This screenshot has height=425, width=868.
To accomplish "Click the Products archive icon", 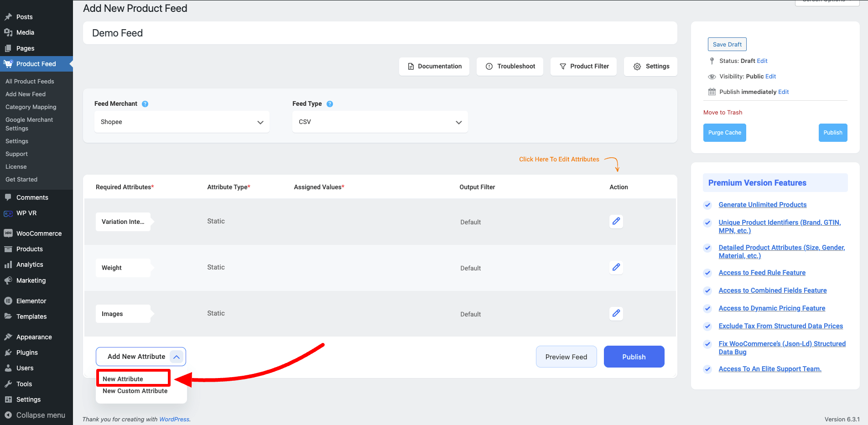I will pyautogui.click(x=8, y=249).
